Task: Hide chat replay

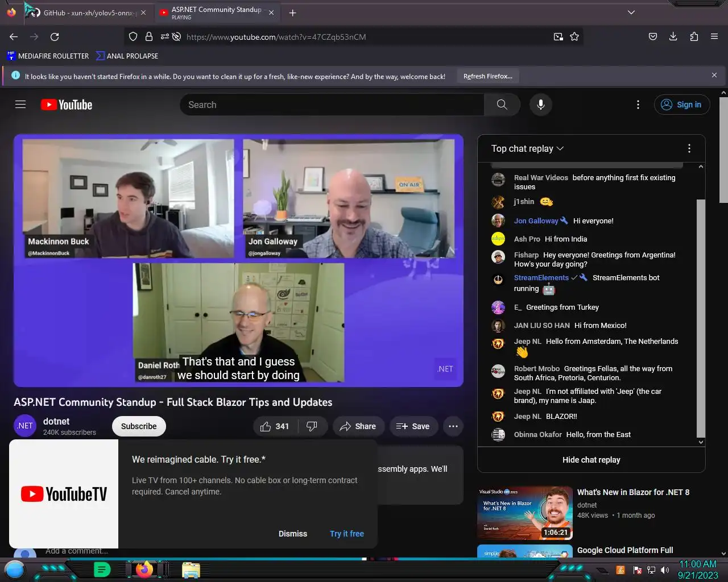Action: tap(591, 460)
